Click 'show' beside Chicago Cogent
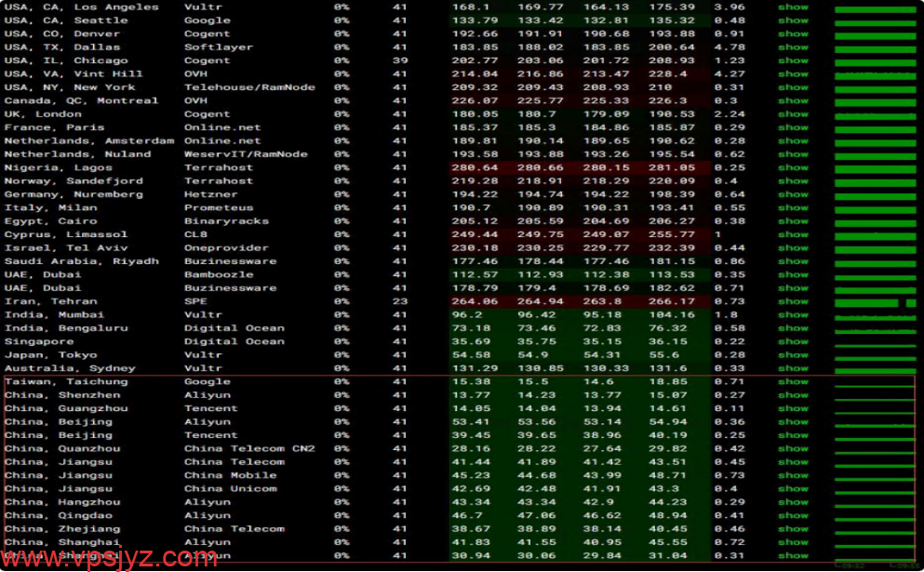 tap(793, 60)
